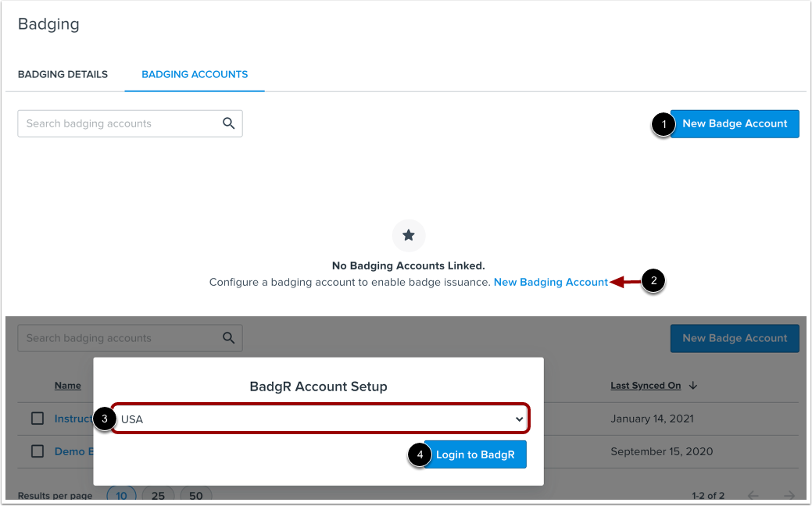Select 50 results per page

[x=195, y=495]
